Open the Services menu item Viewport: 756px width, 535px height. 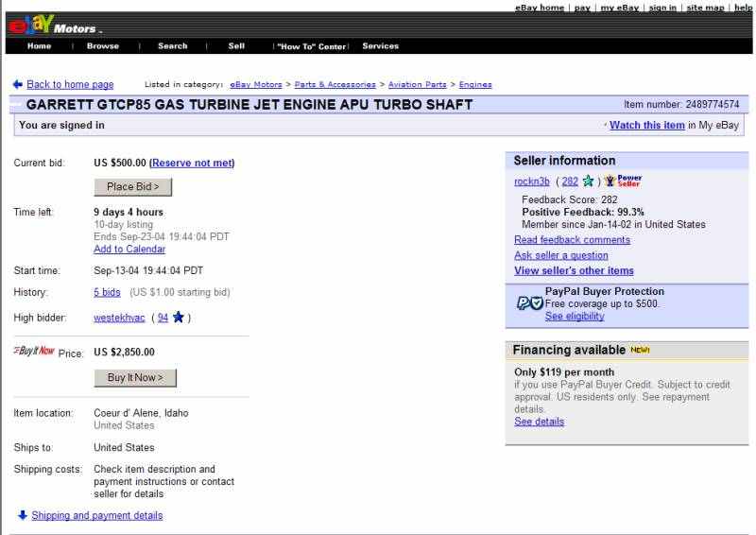[380, 46]
